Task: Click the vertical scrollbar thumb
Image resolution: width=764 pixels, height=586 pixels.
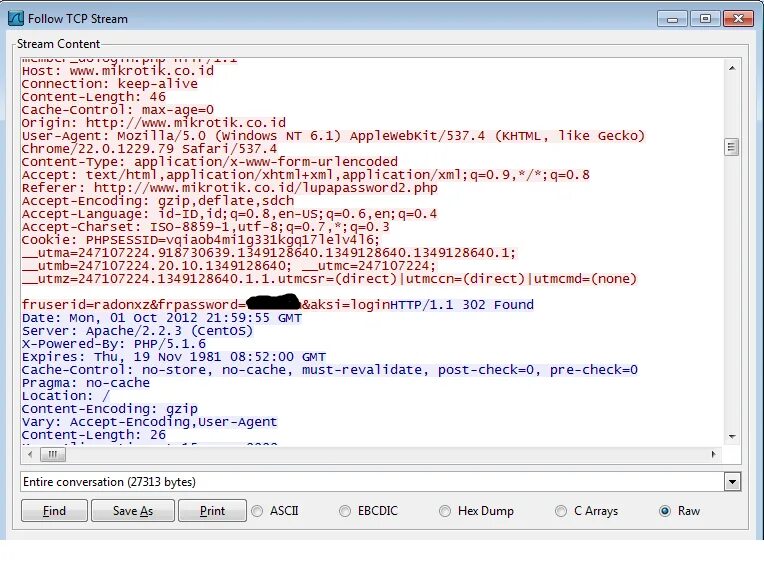Action: click(732, 147)
